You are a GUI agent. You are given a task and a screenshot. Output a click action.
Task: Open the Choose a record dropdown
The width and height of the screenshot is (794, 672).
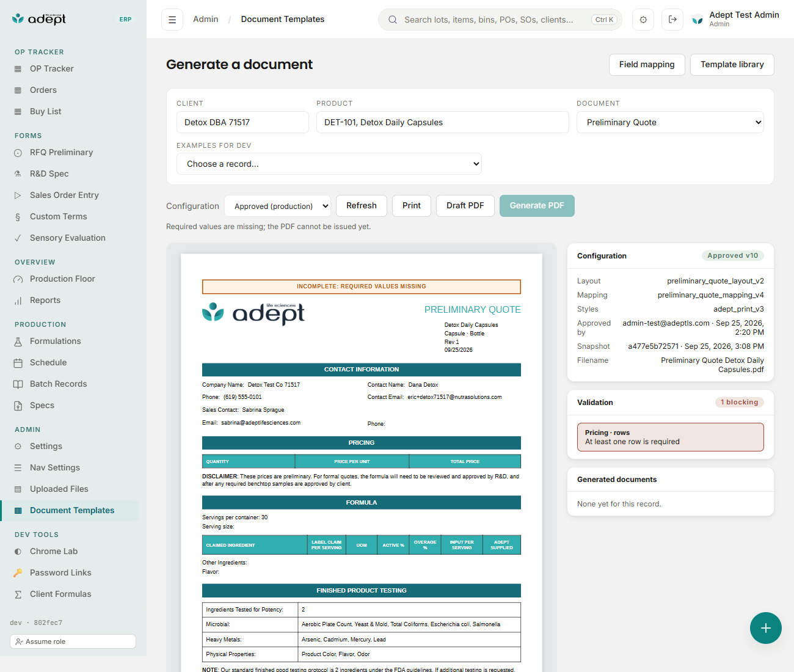[329, 164]
